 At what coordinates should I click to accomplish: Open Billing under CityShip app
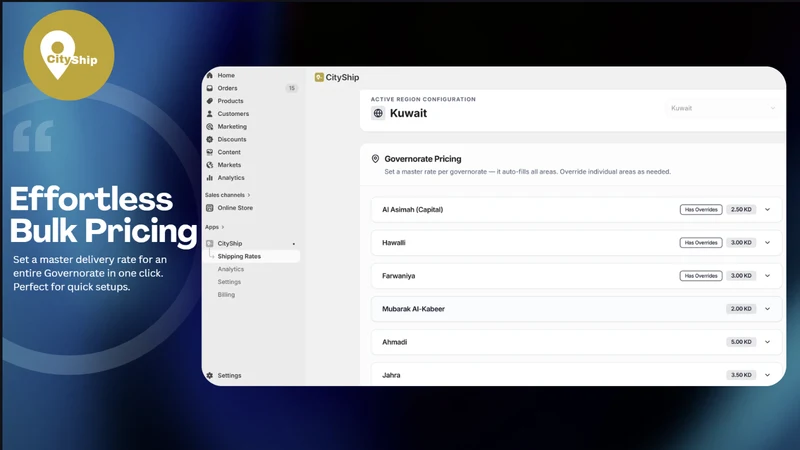coord(226,294)
